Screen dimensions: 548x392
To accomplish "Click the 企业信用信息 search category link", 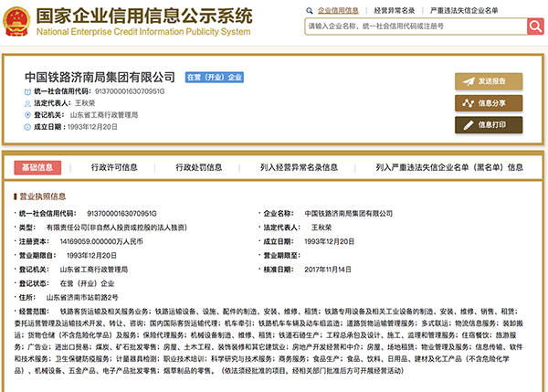I will click(x=338, y=10).
